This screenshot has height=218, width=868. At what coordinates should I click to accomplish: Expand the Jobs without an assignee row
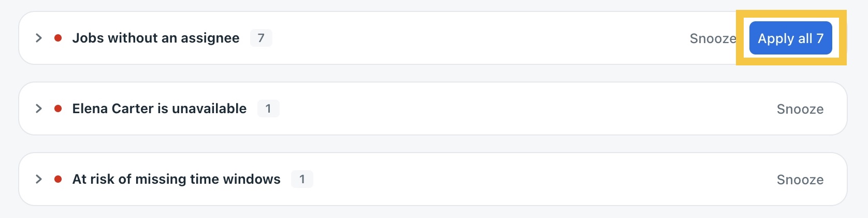pos(38,38)
